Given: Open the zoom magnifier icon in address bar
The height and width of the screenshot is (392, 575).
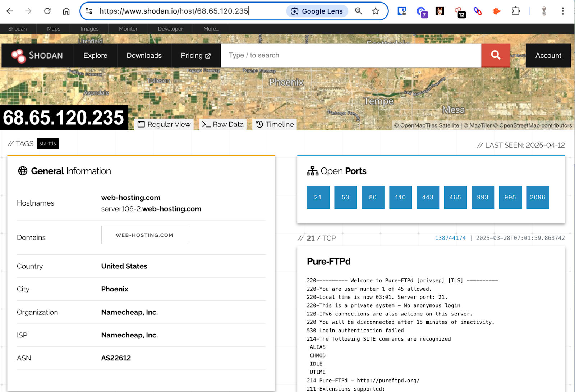Looking at the screenshot, I should (x=359, y=11).
